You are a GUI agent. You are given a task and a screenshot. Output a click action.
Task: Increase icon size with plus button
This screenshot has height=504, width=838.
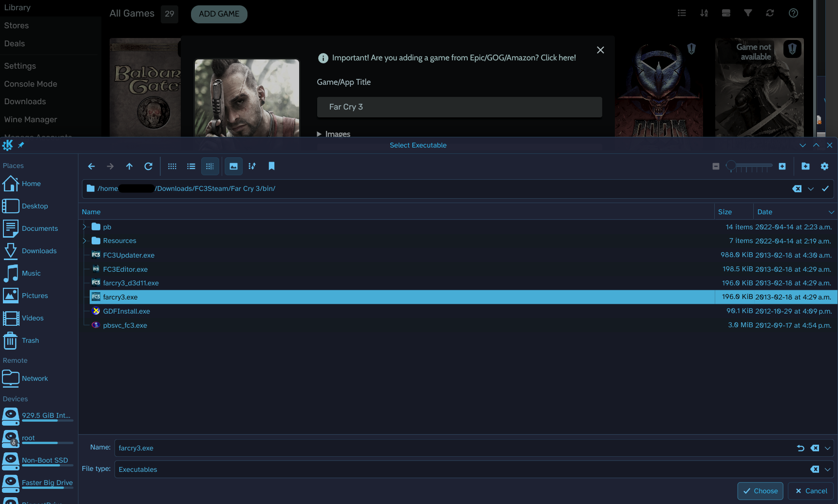(782, 167)
